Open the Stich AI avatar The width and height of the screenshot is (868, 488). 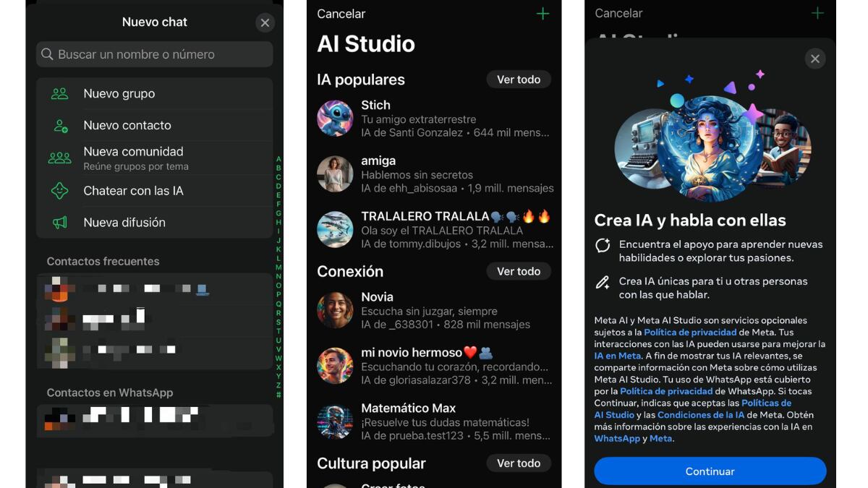335,119
